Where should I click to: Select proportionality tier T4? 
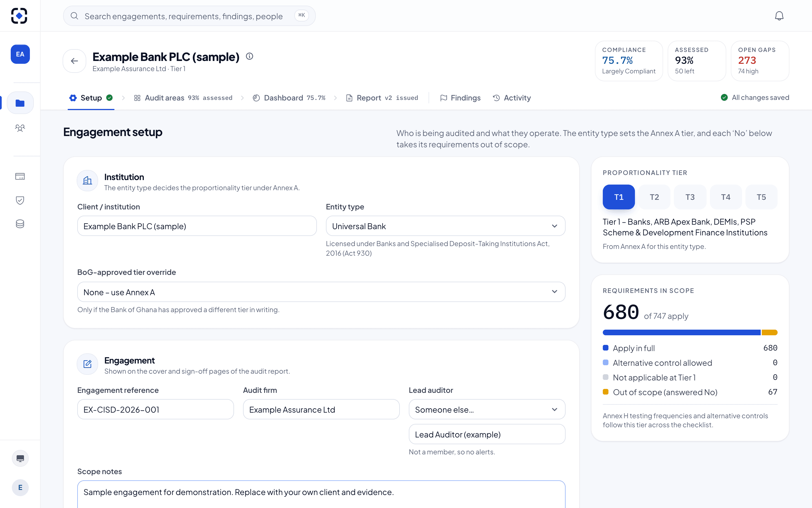click(726, 197)
